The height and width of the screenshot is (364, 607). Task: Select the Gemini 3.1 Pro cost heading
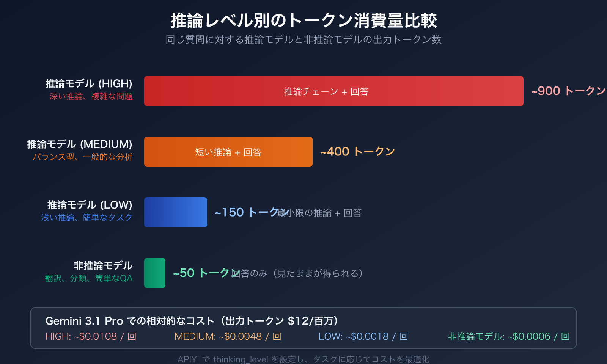coord(192,321)
